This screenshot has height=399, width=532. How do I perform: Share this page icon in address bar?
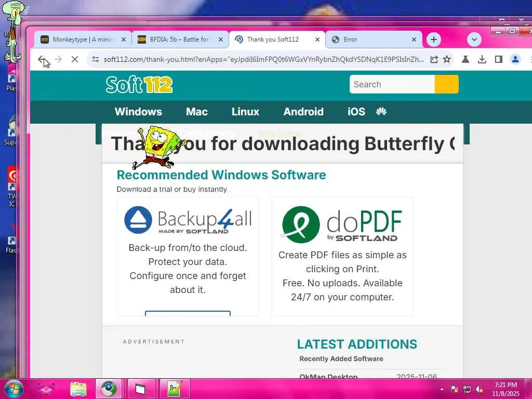(434, 59)
